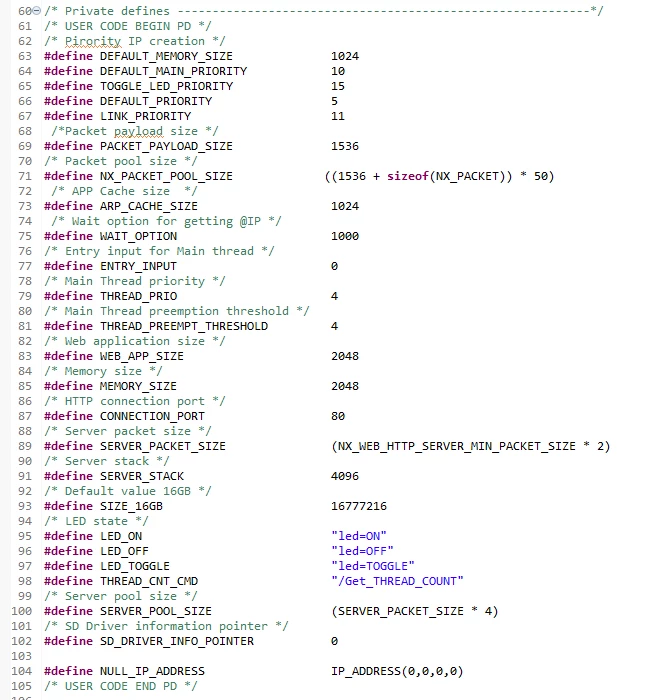Click the #define keyword on line 87
Viewport: 651px width, 700px height.
[68, 416]
